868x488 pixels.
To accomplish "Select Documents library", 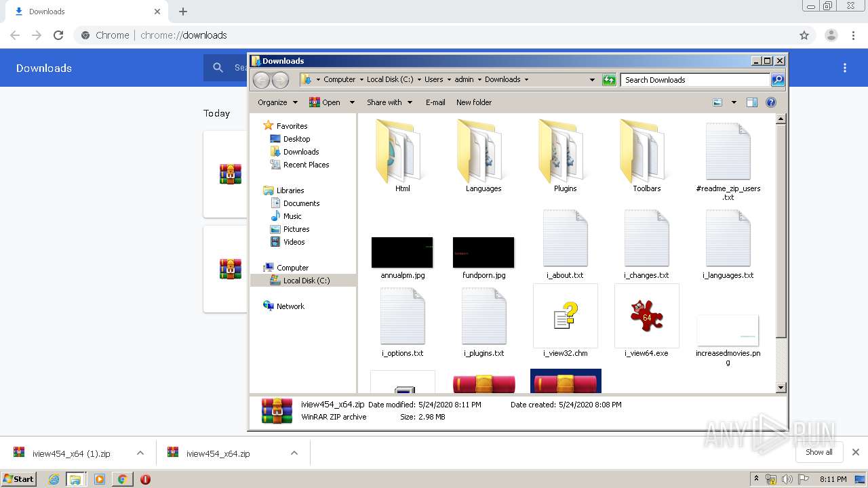I will (x=295, y=203).
